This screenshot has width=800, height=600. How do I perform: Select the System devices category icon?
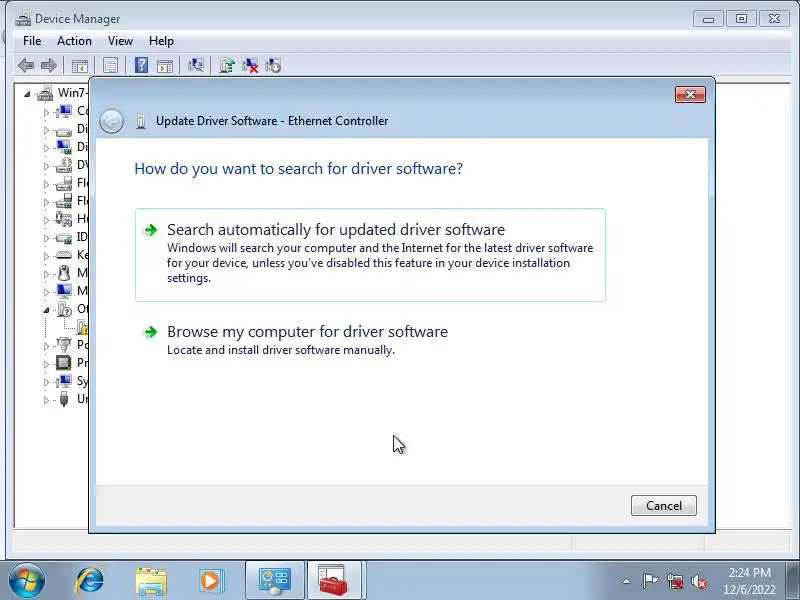pyautogui.click(x=64, y=381)
